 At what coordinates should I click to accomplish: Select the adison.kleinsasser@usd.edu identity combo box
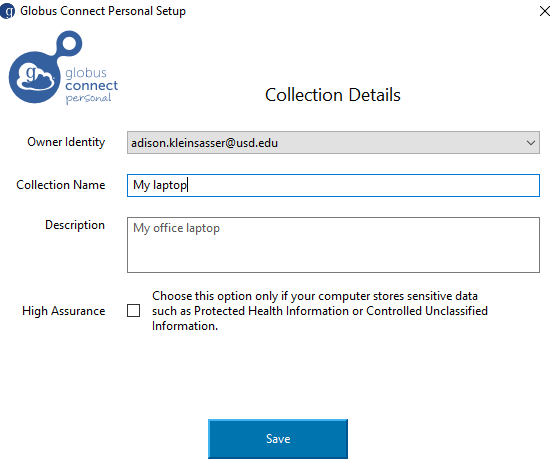point(333,143)
